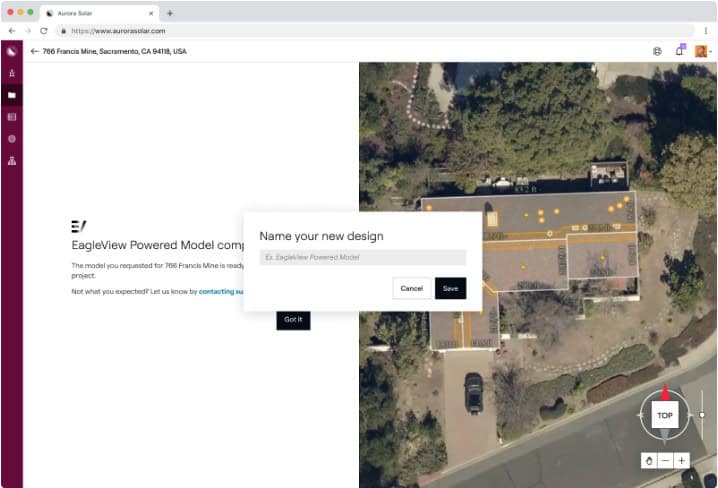718x488 pixels.
Task: Open the user profile avatar menu
Action: 702,51
